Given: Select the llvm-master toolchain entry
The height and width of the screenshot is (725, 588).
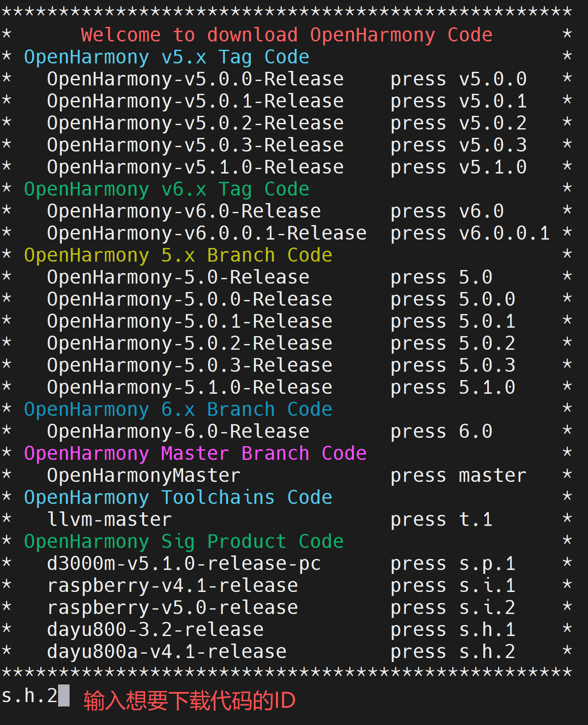Looking at the screenshot, I should pos(109,520).
